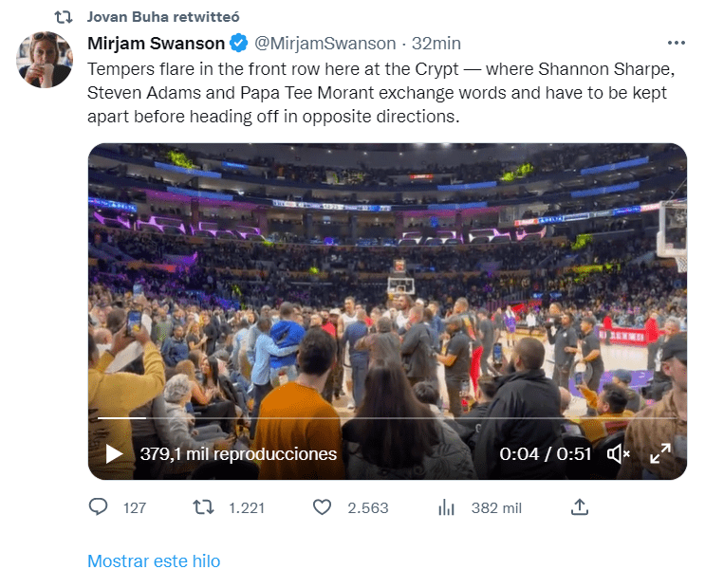Click the reply speech bubble icon
The width and height of the screenshot is (705, 588).
click(99, 507)
